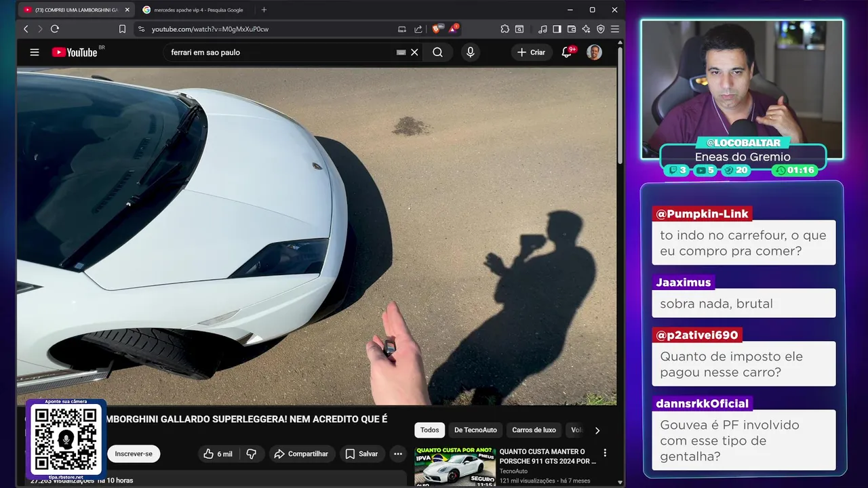Viewport: 868px width, 488px height.
Task: Close the Lamborghini YouTube tab
Action: (x=127, y=10)
